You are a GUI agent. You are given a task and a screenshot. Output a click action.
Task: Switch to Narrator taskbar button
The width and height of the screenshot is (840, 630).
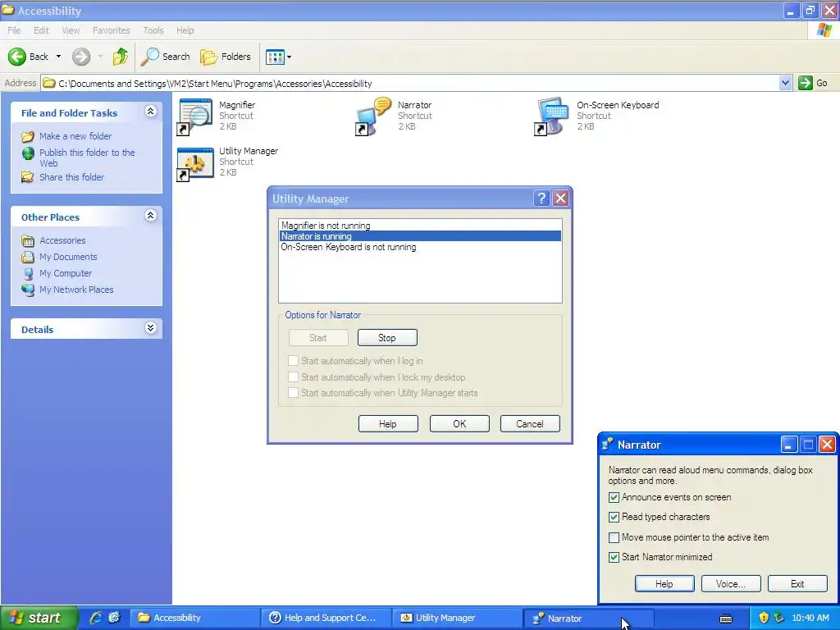[588, 619]
